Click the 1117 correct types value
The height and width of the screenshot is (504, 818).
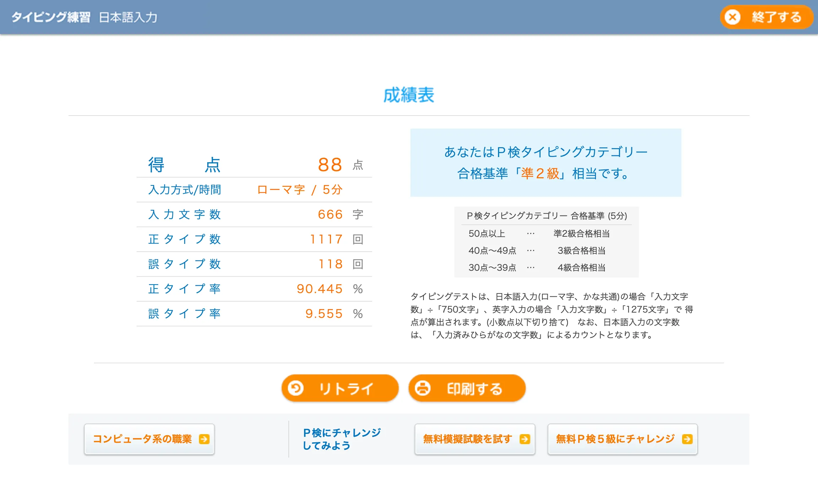(x=327, y=239)
